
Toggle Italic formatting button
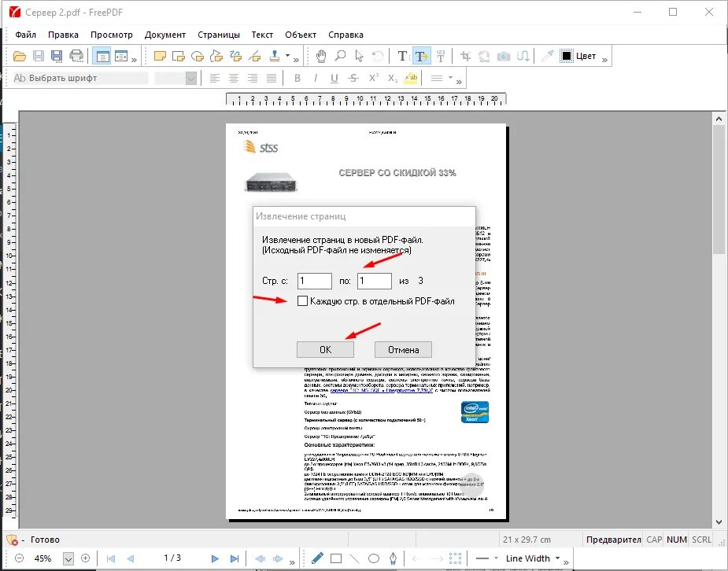click(x=316, y=78)
